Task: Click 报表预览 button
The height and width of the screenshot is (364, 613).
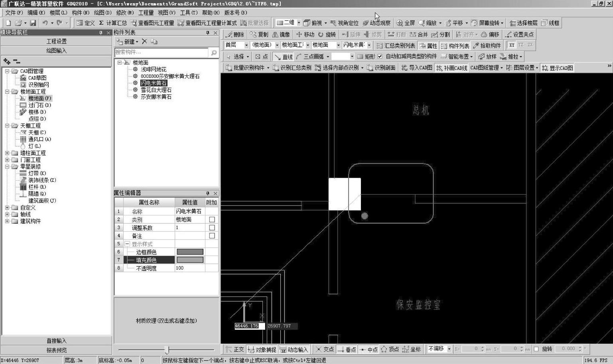Action: point(56,350)
